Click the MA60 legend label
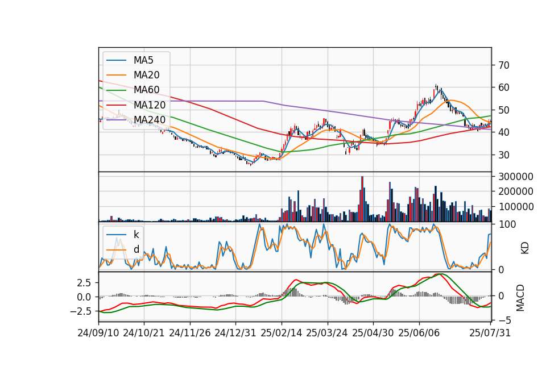The height and width of the screenshot is (392, 546). point(146,90)
